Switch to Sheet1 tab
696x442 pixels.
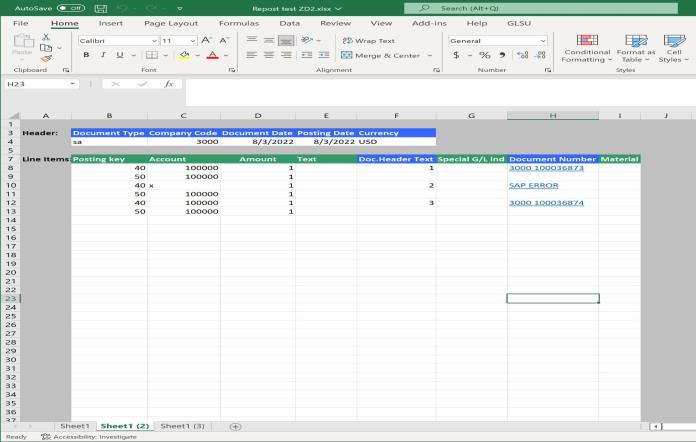point(75,426)
